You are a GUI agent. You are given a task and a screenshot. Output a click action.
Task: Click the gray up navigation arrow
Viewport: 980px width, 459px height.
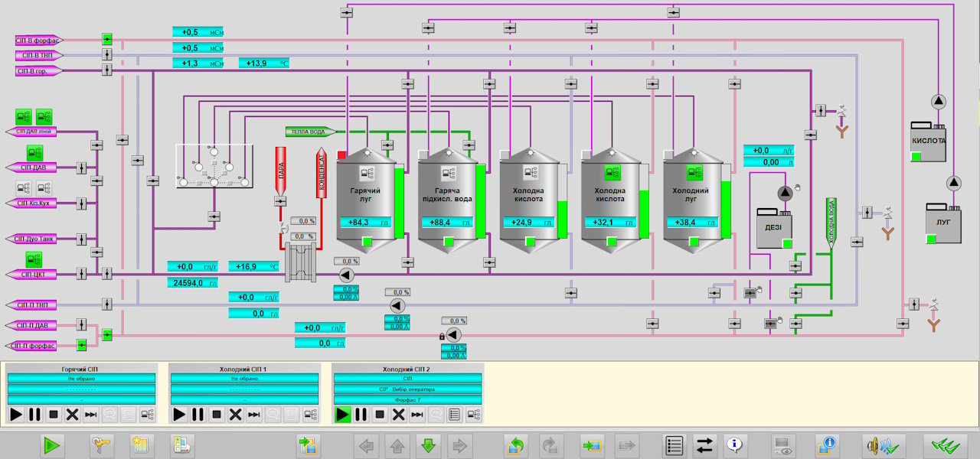[397, 444]
